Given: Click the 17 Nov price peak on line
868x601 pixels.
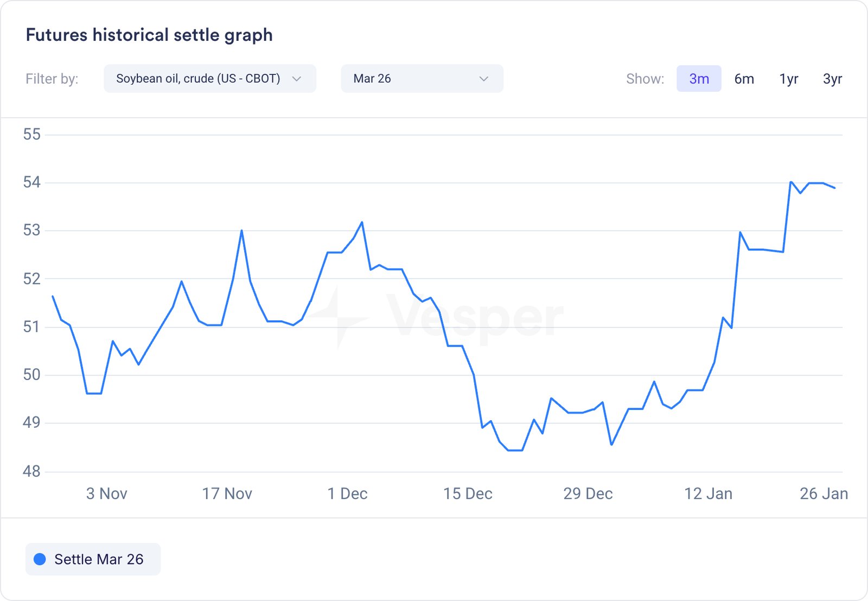Looking at the screenshot, I should [x=241, y=231].
